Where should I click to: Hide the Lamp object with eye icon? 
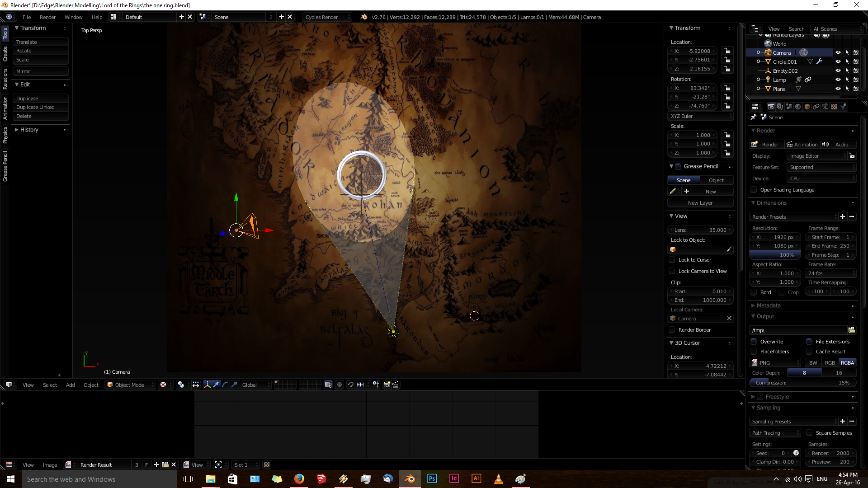[838, 80]
